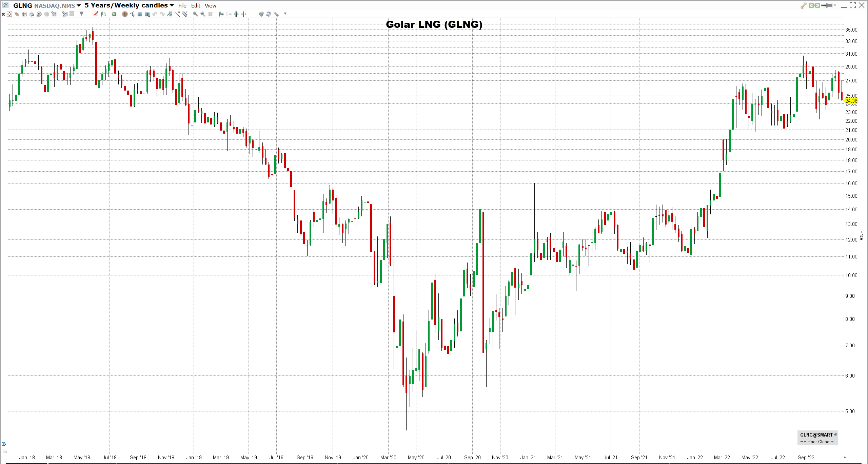Expand the toolbar overflow dropdown arrow
Viewport: 868px width, 464px height.
[x=285, y=14]
